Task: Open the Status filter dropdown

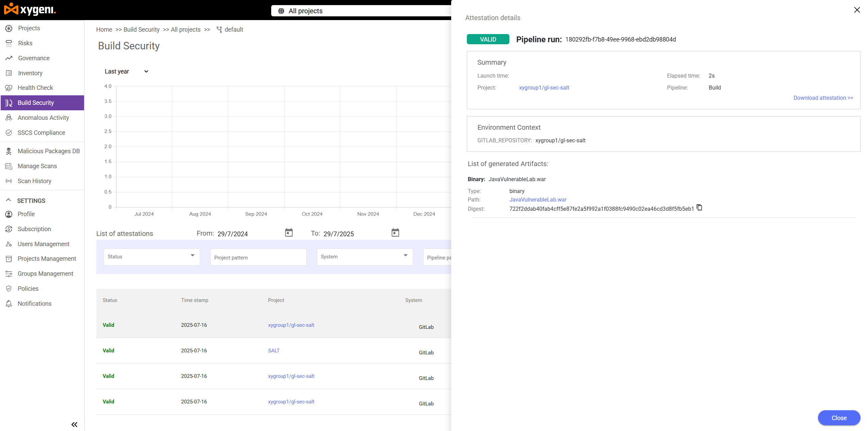Action: tap(151, 257)
